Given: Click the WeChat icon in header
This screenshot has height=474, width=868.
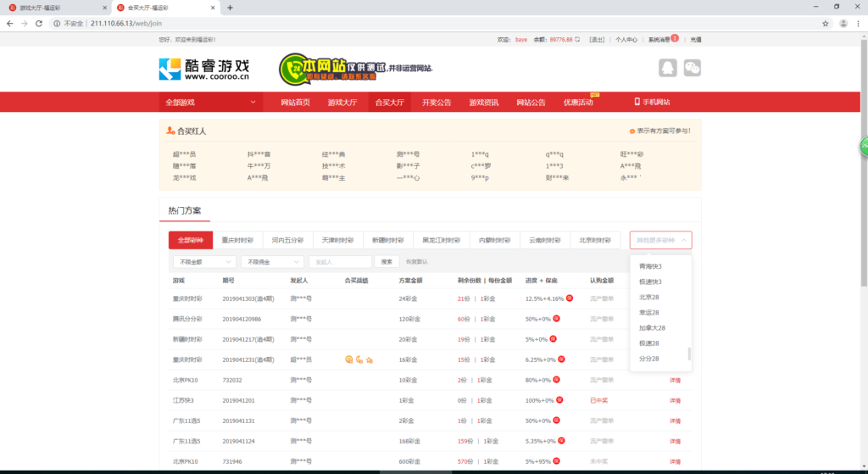Looking at the screenshot, I should pos(693,69).
